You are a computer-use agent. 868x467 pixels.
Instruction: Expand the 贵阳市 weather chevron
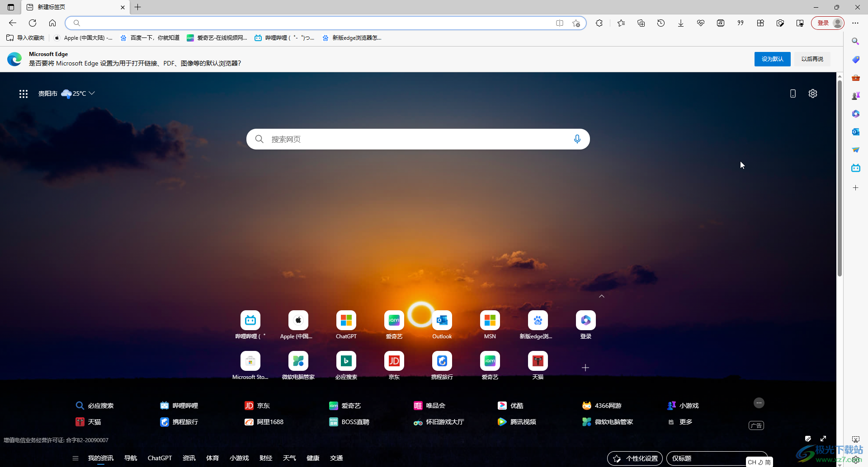point(92,93)
